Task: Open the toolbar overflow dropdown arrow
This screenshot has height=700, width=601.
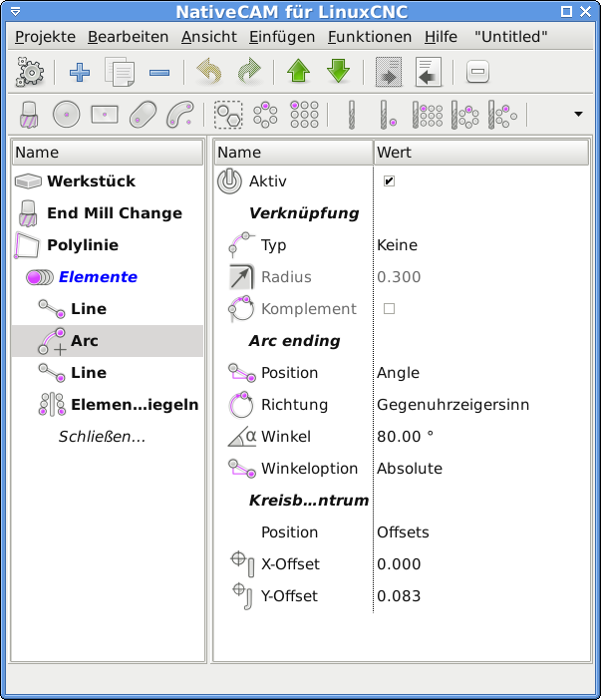Action: (578, 115)
